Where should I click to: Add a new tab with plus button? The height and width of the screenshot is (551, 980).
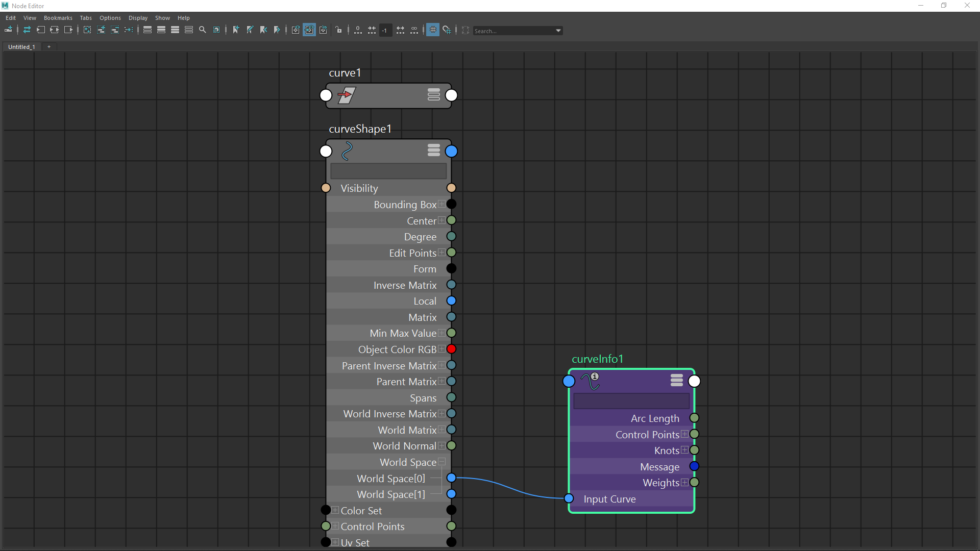pos(49,46)
